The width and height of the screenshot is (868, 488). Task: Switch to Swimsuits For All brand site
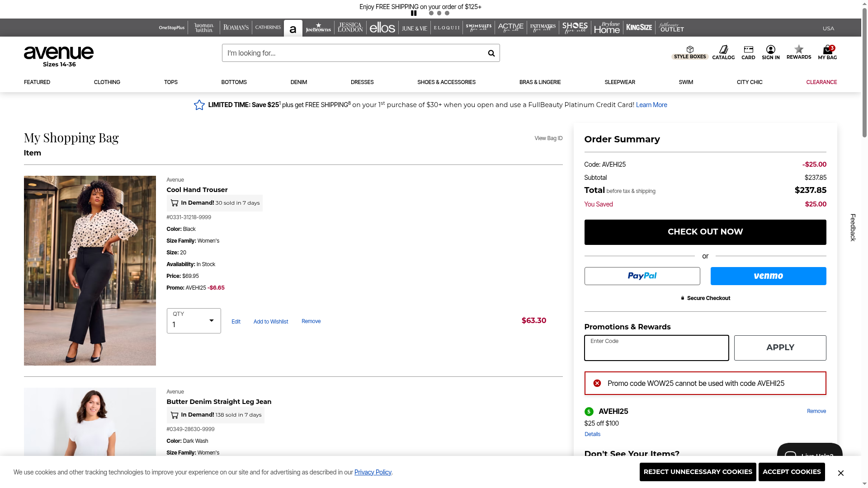(479, 28)
